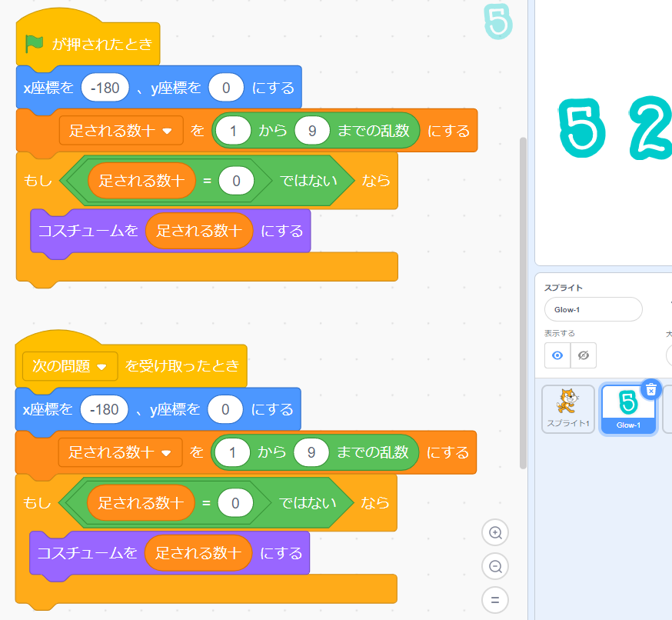This screenshot has width=672, height=620.
Task: Click the green flag on the hat block
Action: point(34,44)
